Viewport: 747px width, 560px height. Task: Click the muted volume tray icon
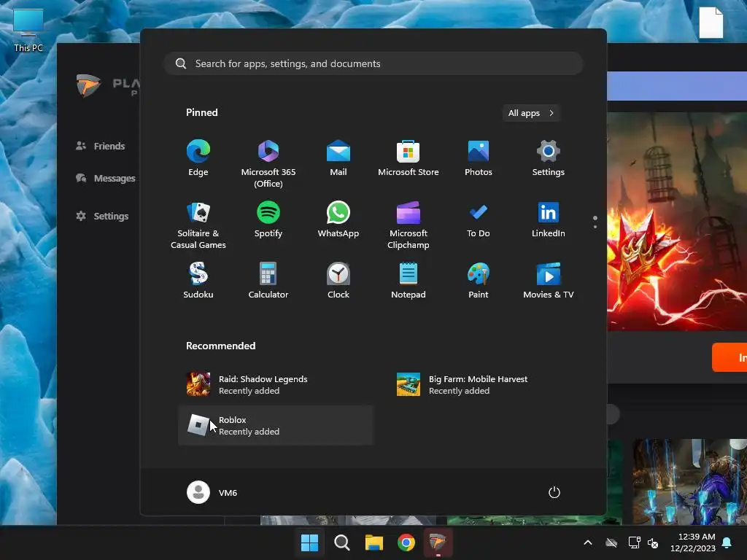[653, 542]
